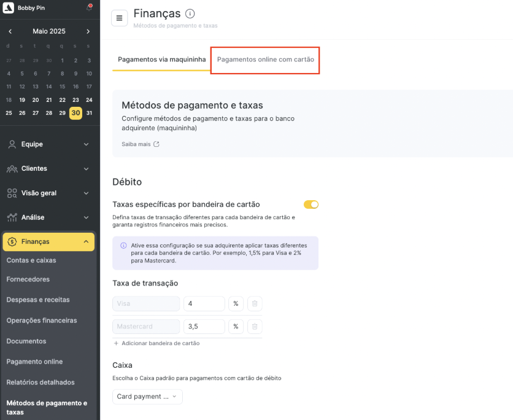The image size is (513, 420).
Task: Expand the Equipe sidebar section
Action: (48, 144)
